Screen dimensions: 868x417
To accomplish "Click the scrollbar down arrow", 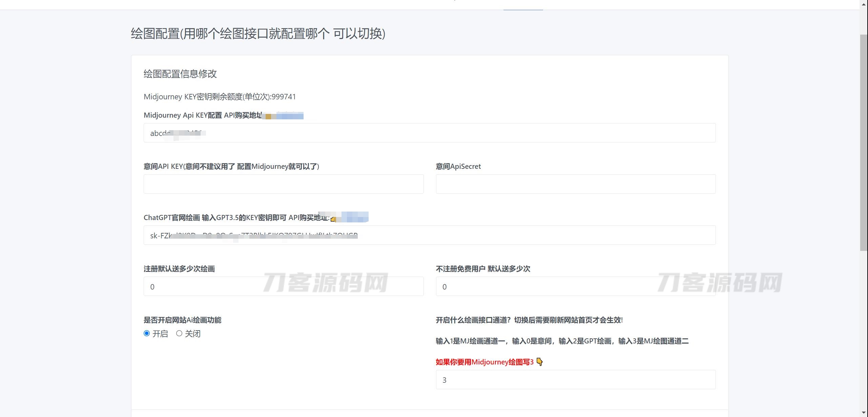I will tap(864, 413).
